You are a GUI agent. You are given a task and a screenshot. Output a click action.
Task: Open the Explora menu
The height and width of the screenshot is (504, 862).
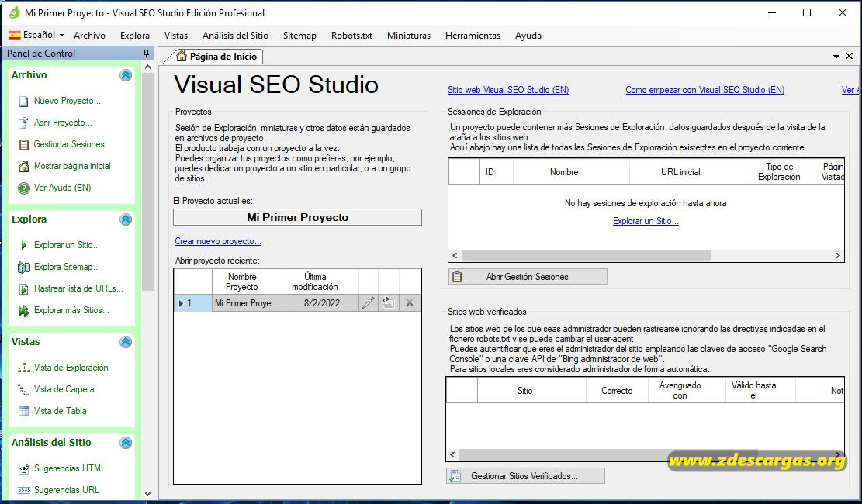[135, 35]
